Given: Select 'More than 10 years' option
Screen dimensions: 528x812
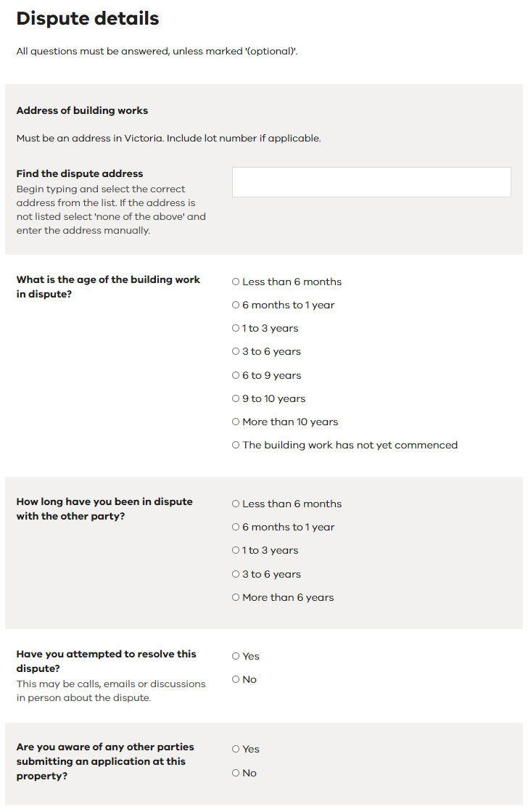Looking at the screenshot, I should [236, 422].
